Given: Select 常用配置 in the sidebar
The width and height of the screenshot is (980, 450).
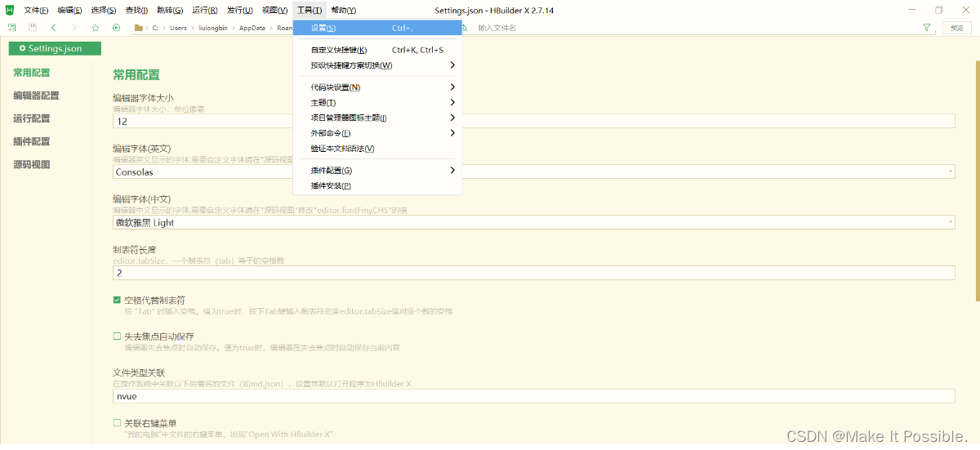Looking at the screenshot, I should [32, 73].
